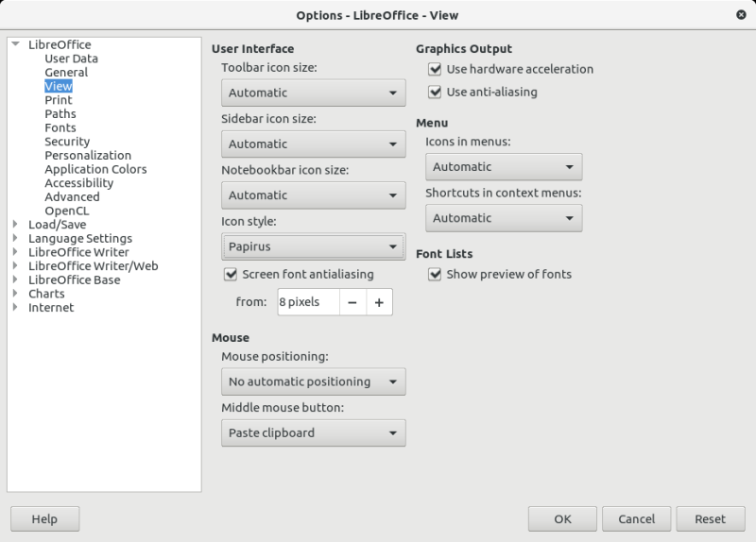Open the Middle mouse button dropdown

[x=313, y=432]
